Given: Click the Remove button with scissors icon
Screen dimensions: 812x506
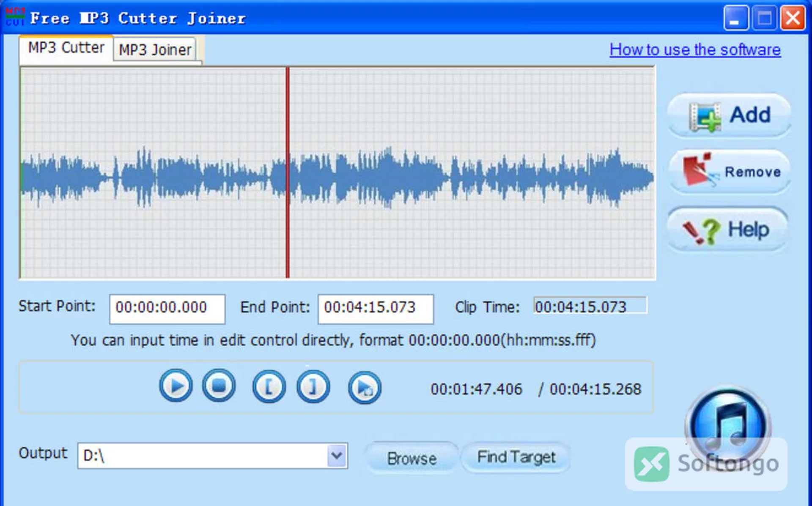Looking at the screenshot, I should [729, 171].
